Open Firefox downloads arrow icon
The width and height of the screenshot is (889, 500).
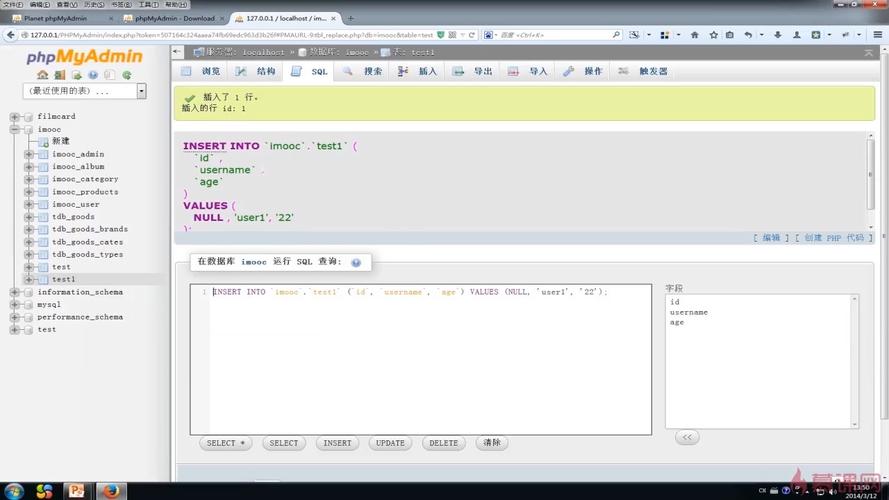778,35
